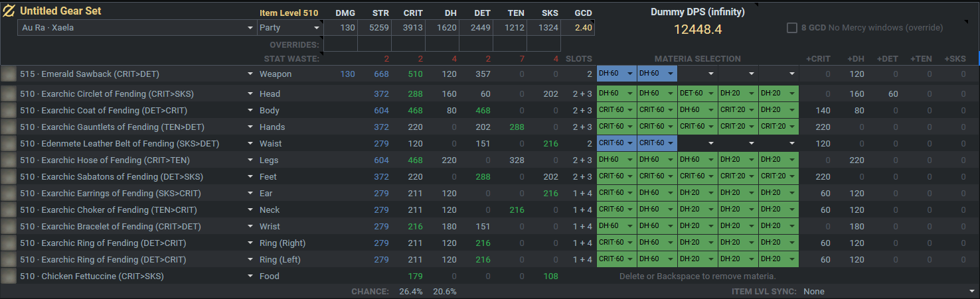This screenshot has height=299, width=980.
Task: Click the Untitled Gear Set title
Action: click(x=60, y=11)
